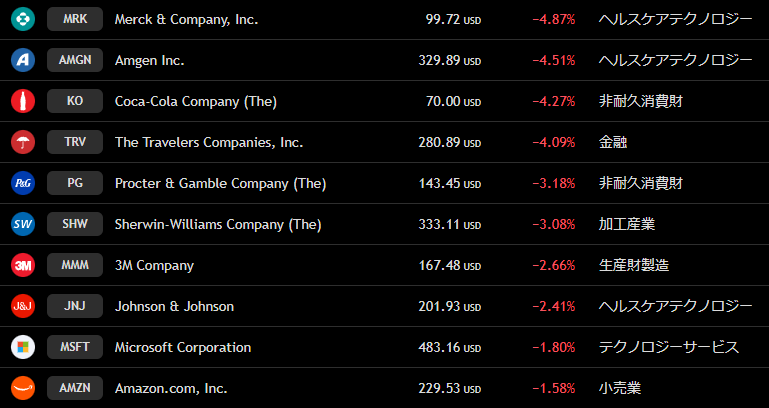Open the MRK ticker symbol
Viewport: 769px width, 408px height.
[x=75, y=19]
